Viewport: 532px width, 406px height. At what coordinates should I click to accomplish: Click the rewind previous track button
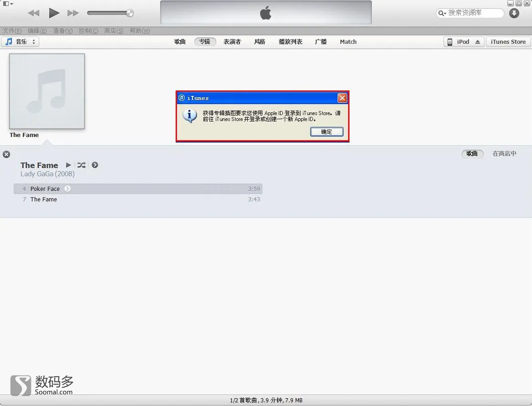(x=33, y=13)
